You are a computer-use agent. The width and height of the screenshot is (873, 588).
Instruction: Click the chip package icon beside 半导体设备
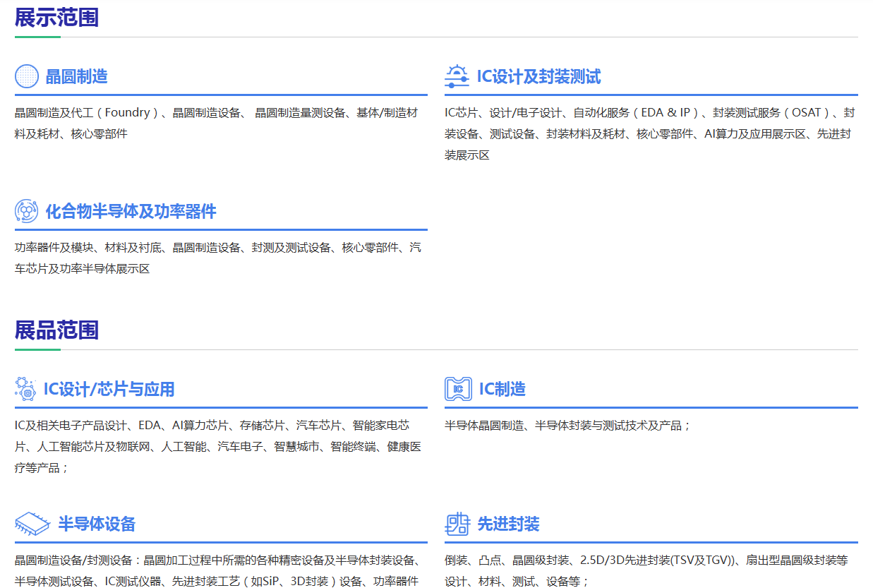32,524
